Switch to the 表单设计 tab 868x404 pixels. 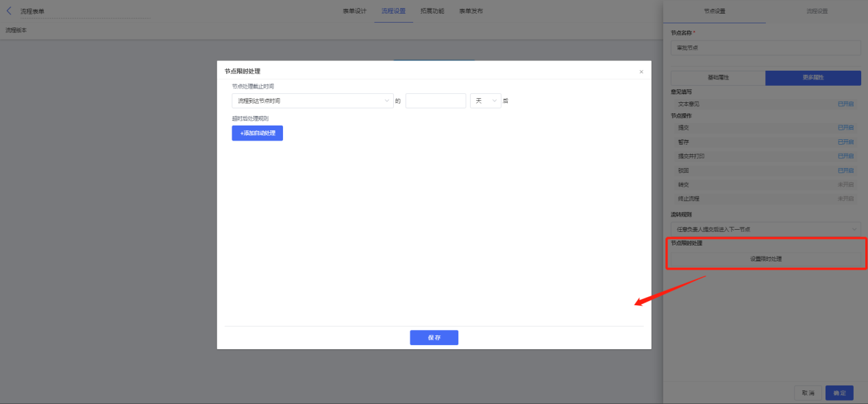[355, 11]
